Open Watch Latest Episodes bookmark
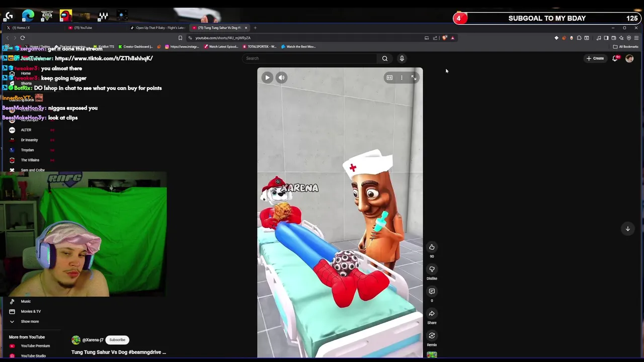 (x=221, y=47)
